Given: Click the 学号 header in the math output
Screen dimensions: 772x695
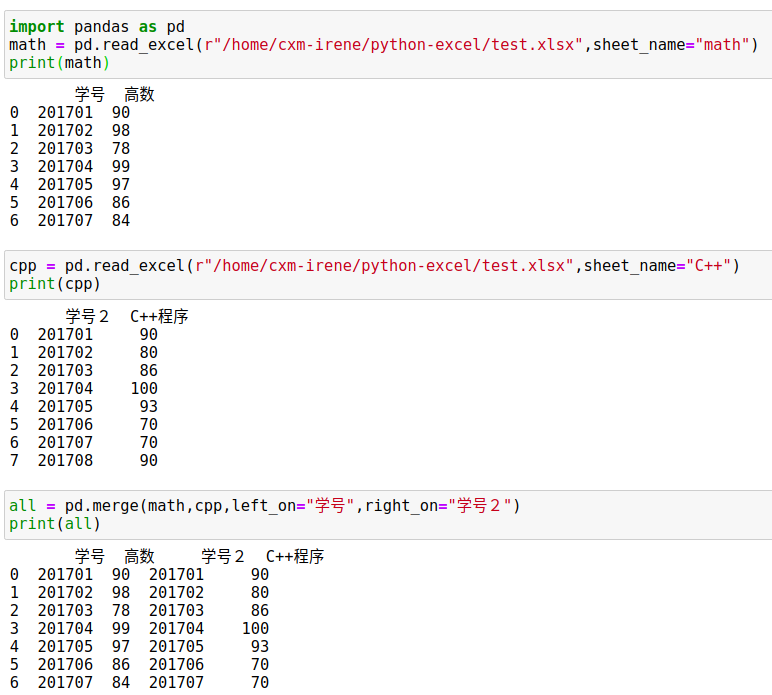Looking at the screenshot, I should point(90,94).
